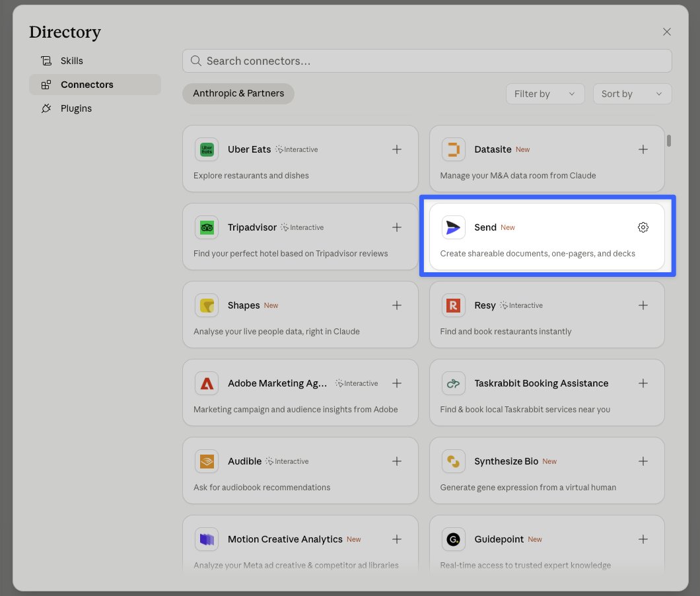The height and width of the screenshot is (596, 700).
Task: Click the search magnifier icon
Action: coord(196,61)
